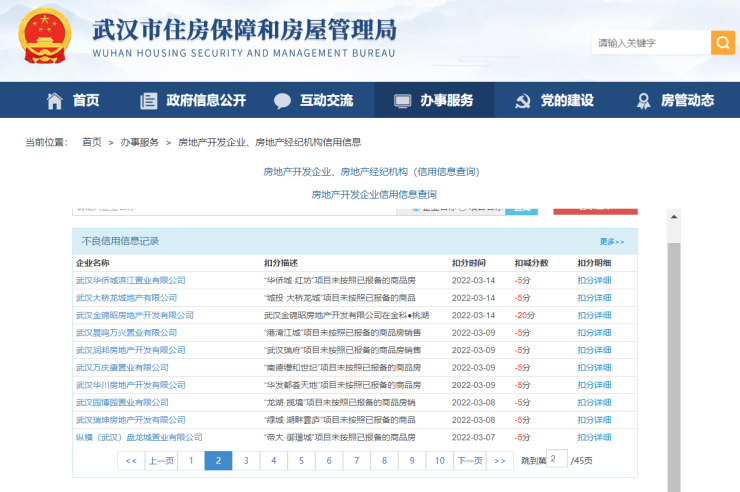This screenshot has height=492, width=740.
Task: Go to first page with << button
Action: coord(130,461)
